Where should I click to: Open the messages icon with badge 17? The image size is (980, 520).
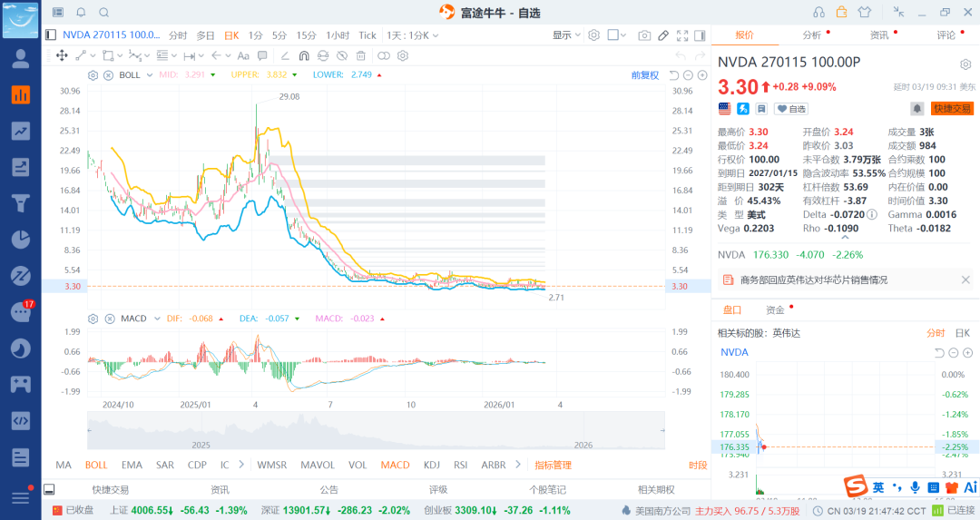tap(21, 312)
